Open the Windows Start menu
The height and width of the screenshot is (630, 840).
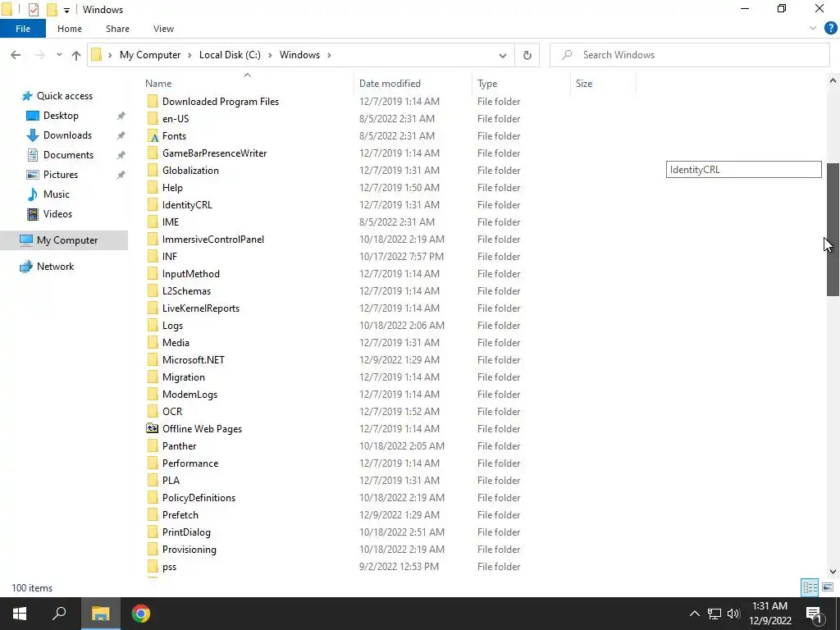point(20,614)
